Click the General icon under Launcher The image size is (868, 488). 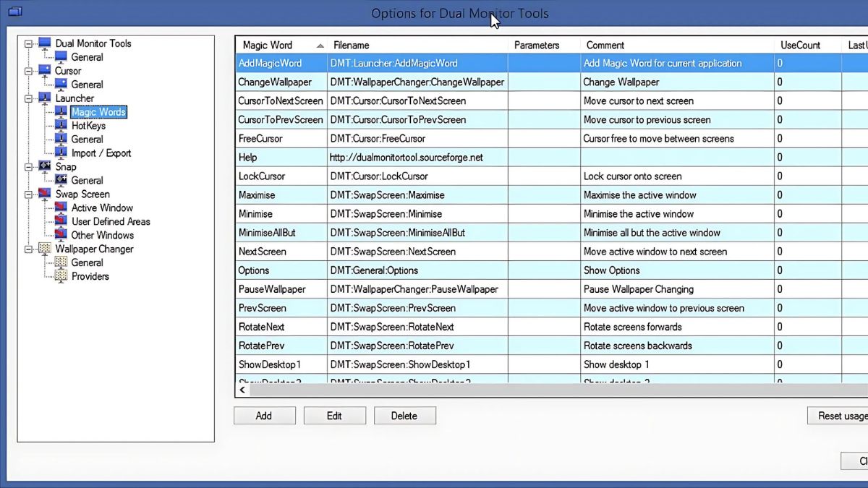(61, 140)
